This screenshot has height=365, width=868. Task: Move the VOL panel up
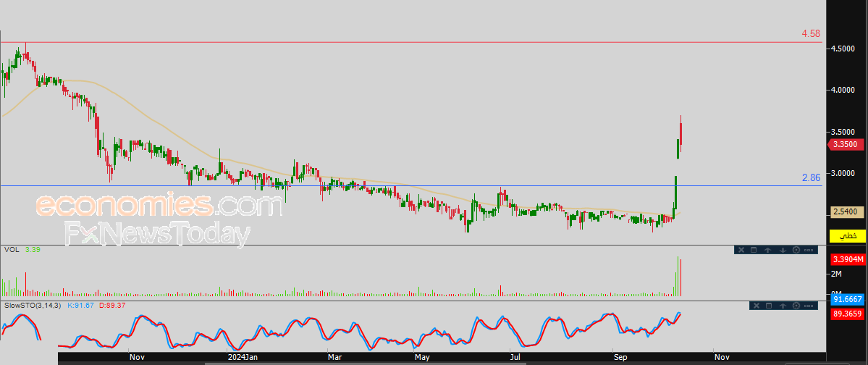pyautogui.click(x=767, y=250)
